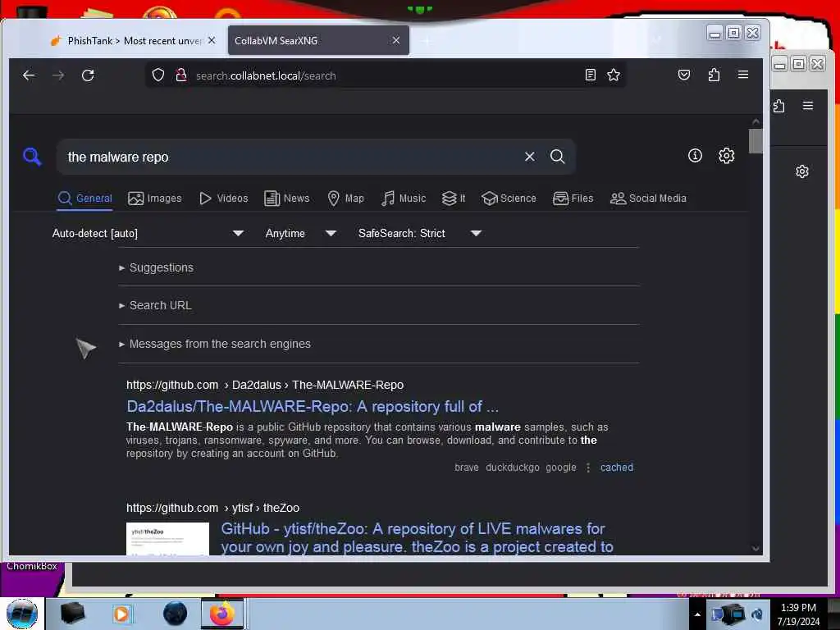The width and height of the screenshot is (840, 630).
Task: Open the Firefox hamburger menu in front window
Action: 743,75
